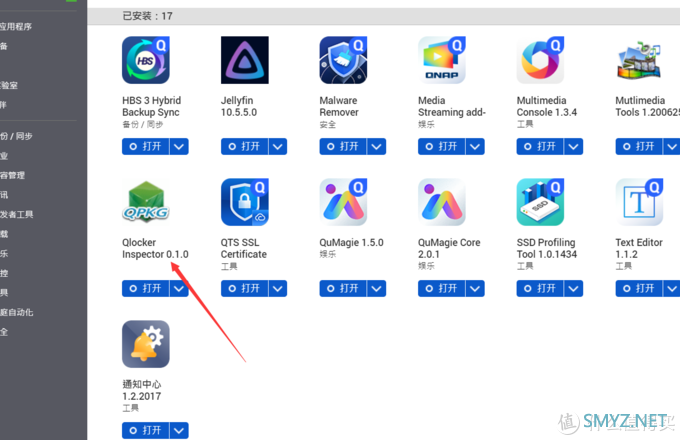Screen dimensions: 680x440
Task: Open Text Editor dropdown arrow
Action: [x=672, y=288]
